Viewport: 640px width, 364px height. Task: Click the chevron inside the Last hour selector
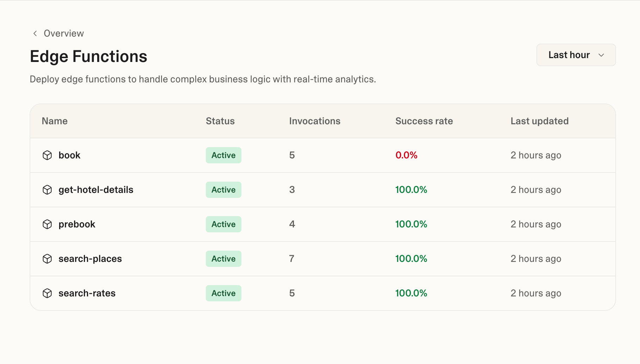click(602, 55)
